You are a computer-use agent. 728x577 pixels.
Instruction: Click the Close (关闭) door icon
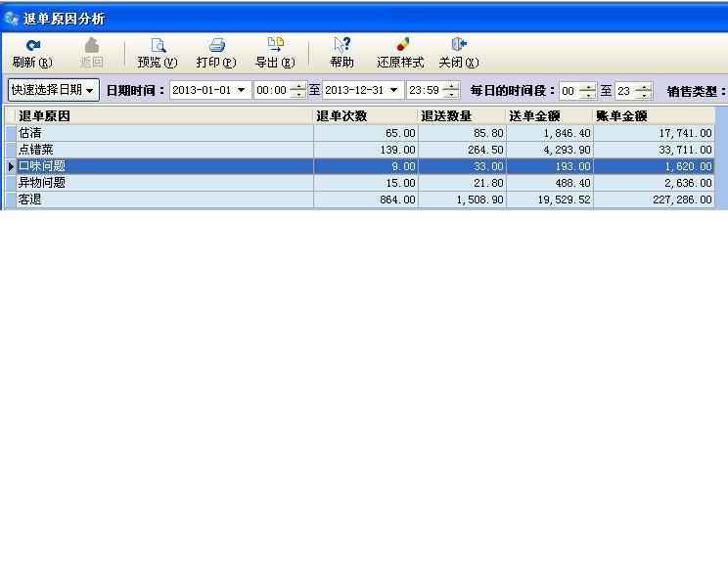458,45
